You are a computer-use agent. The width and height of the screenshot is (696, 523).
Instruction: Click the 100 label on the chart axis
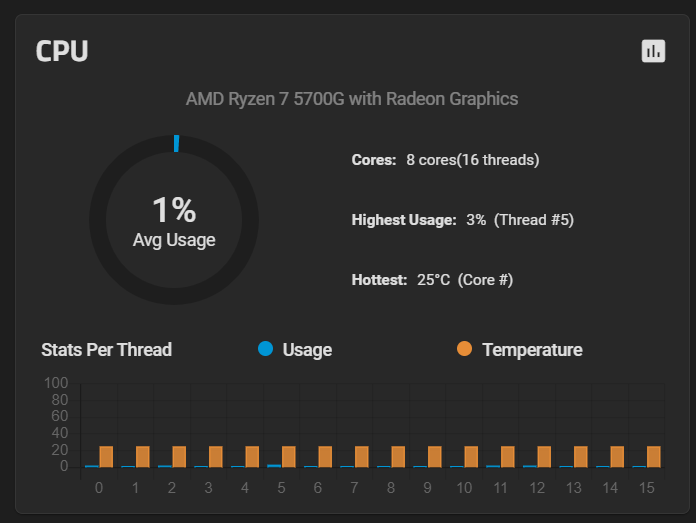56,383
